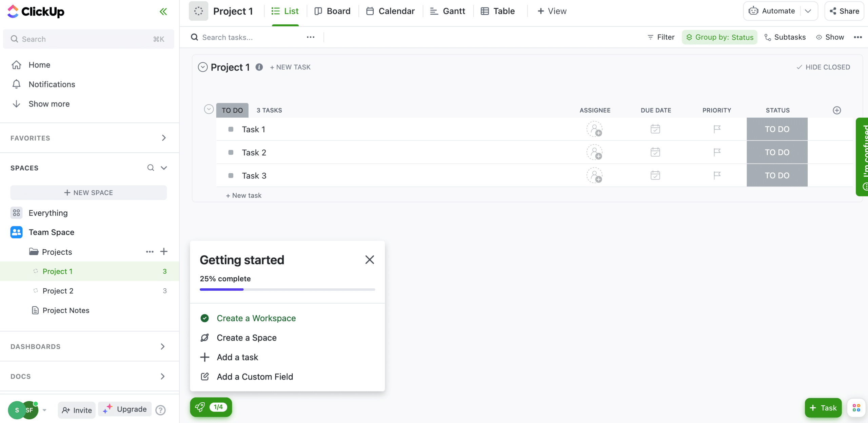Select Create a Workspace completed step
The width and height of the screenshot is (868, 423).
pyautogui.click(x=248, y=318)
